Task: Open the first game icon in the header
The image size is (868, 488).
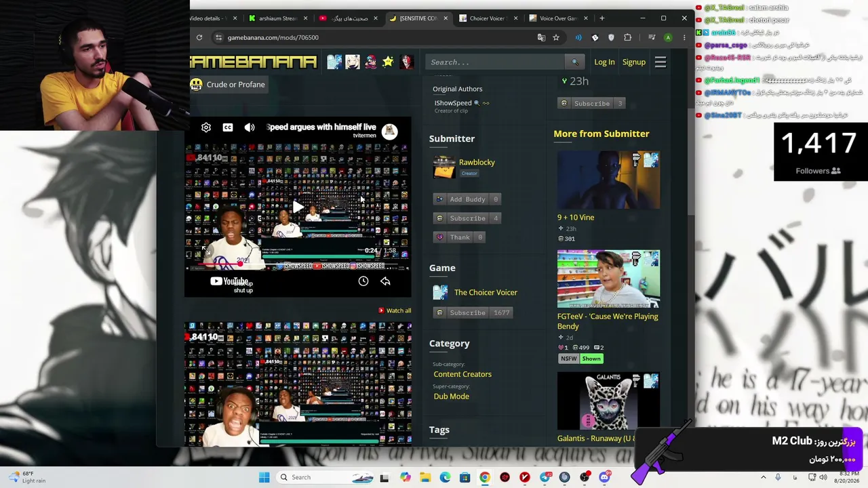Action: click(334, 62)
